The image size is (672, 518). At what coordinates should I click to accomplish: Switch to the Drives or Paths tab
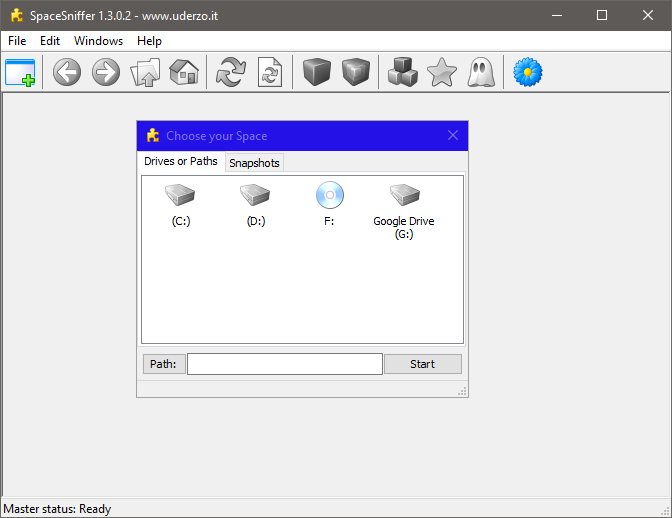pyautogui.click(x=180, y=161)
